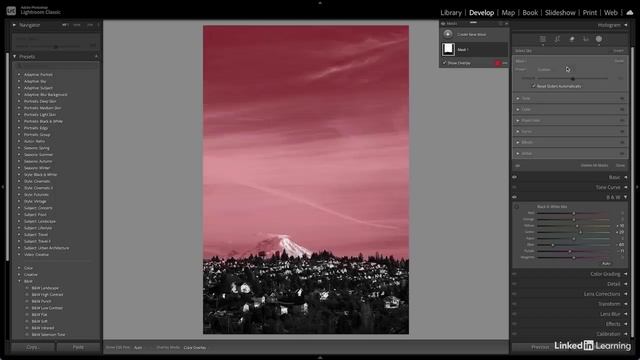Expand the Histogram panel
Viewport: 640px width, 360px height.
pyautogui.click(x=626, y=25)
